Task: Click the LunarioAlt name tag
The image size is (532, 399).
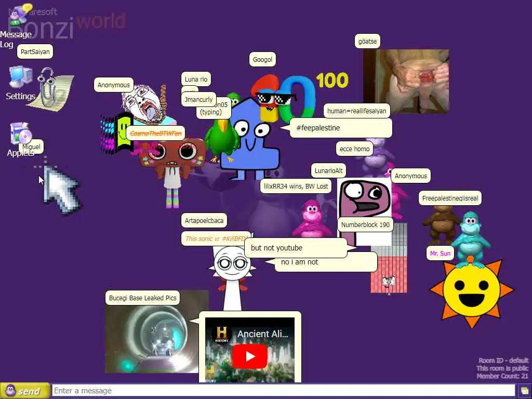Action: 328,170
